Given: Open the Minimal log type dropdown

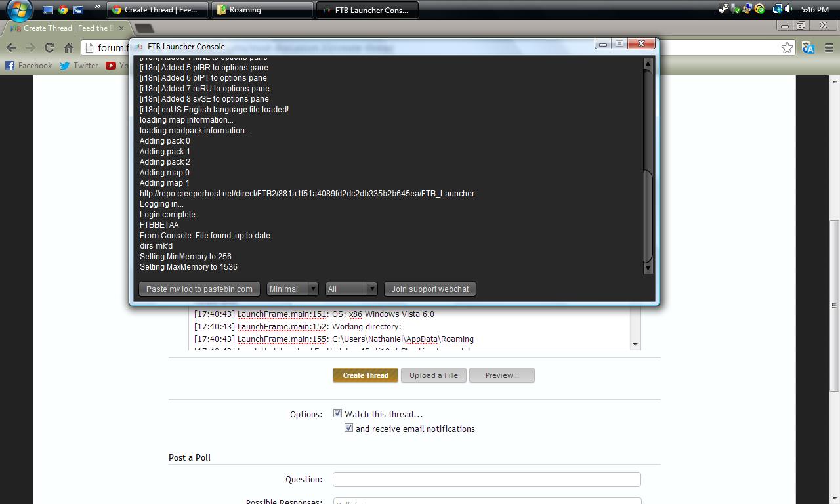Looking at the screenshot, I should pyautogui.click(x=292, y=289).
